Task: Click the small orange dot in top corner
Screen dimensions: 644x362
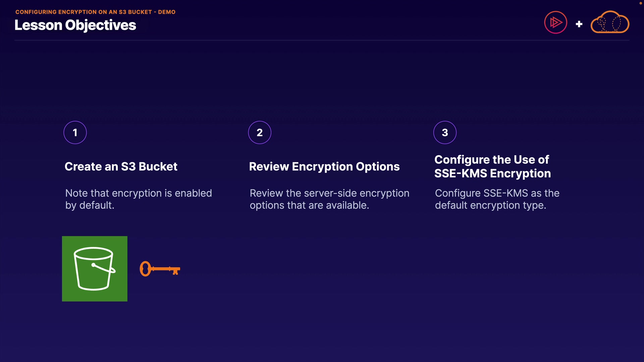Action: pos(640,3)
